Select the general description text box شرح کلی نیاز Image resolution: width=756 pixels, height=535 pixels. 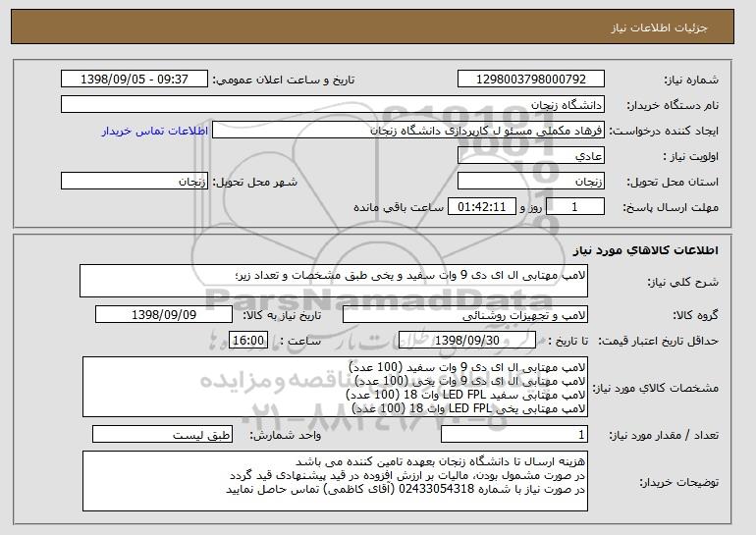[334, 281]
